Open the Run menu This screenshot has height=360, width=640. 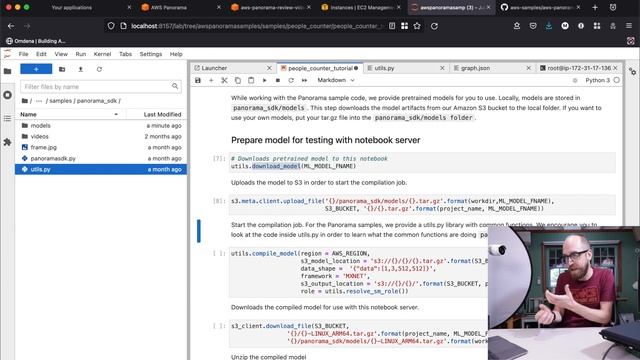pos(81,54)
